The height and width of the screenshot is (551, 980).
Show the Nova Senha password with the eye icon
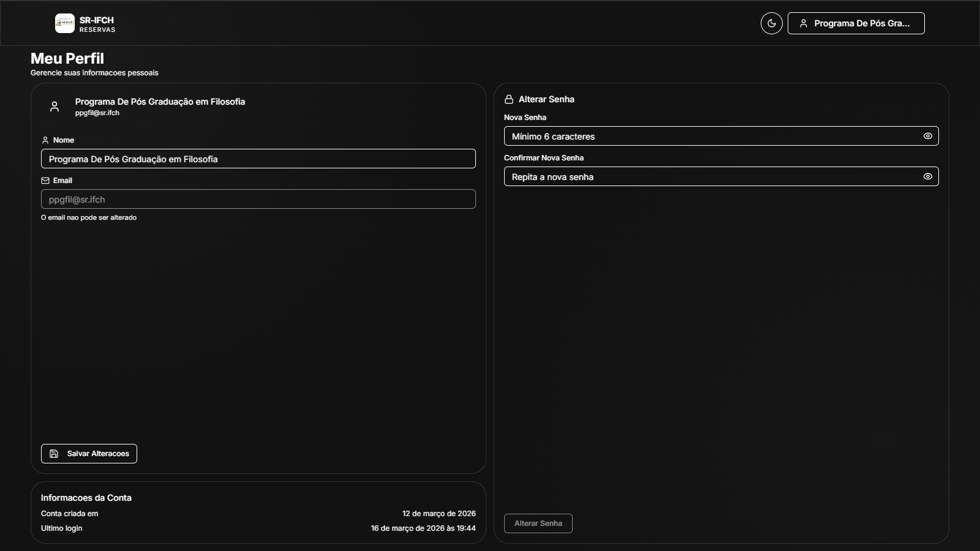pyautogui.click(x=927, y=136)
